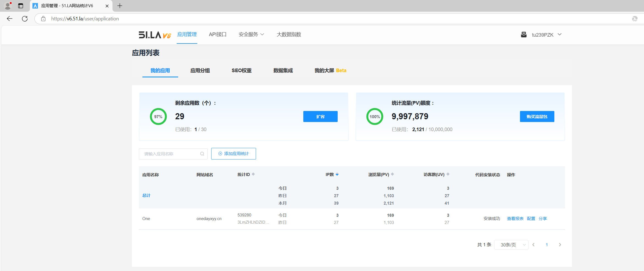Go to previous page arrow in pagination

coord(533,245)
